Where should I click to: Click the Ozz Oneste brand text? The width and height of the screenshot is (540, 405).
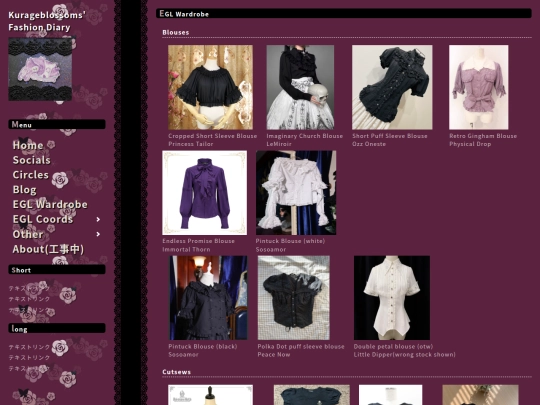[369, 144]
